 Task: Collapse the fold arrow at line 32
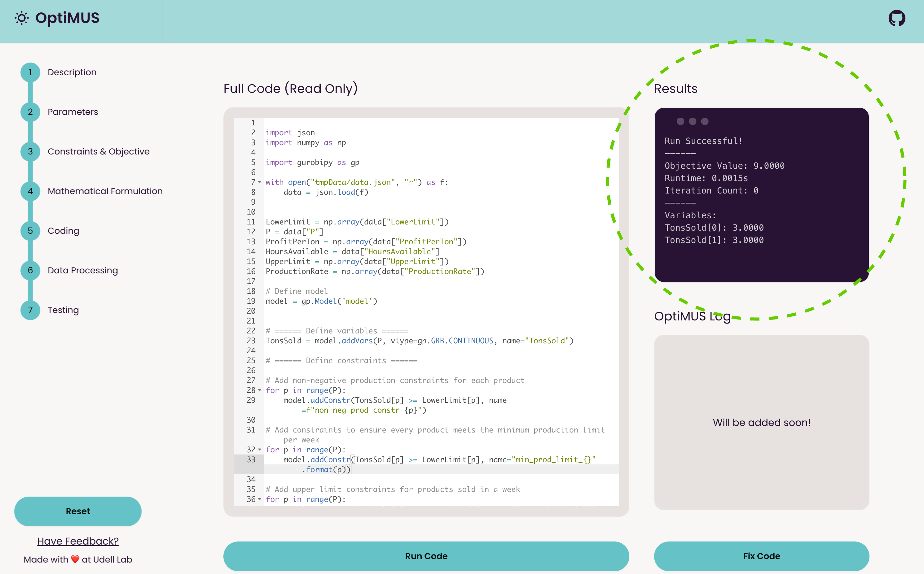[260, 450]
